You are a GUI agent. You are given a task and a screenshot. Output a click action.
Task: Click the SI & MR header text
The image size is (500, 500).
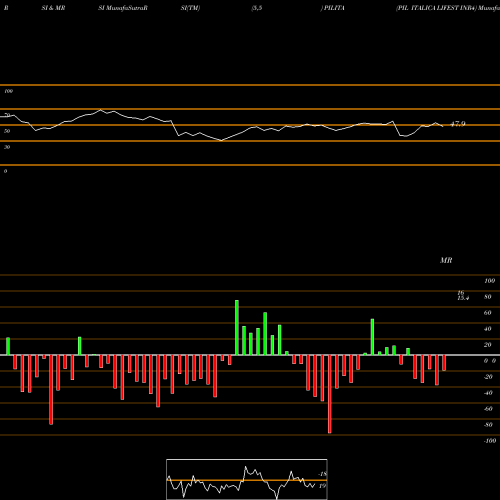[53, 8]
